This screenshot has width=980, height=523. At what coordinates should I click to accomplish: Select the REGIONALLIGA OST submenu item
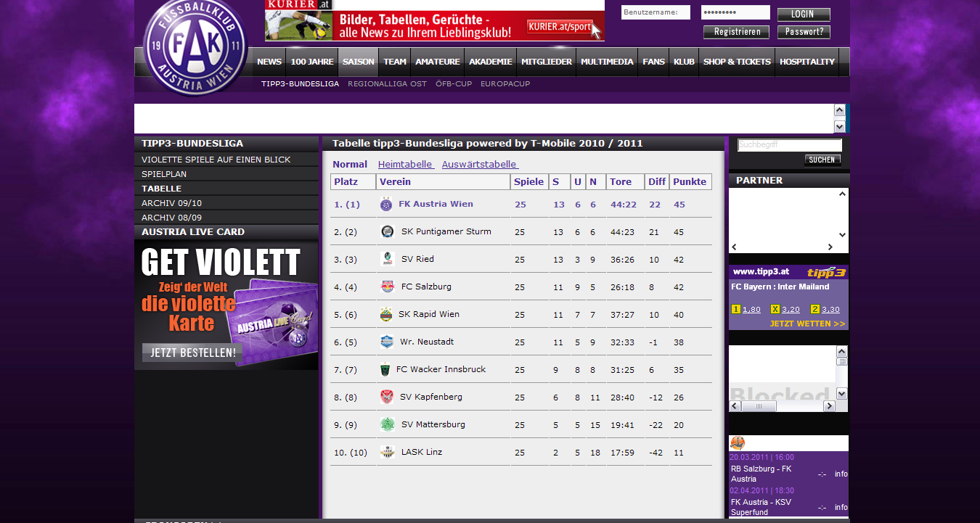pos(388,84)
